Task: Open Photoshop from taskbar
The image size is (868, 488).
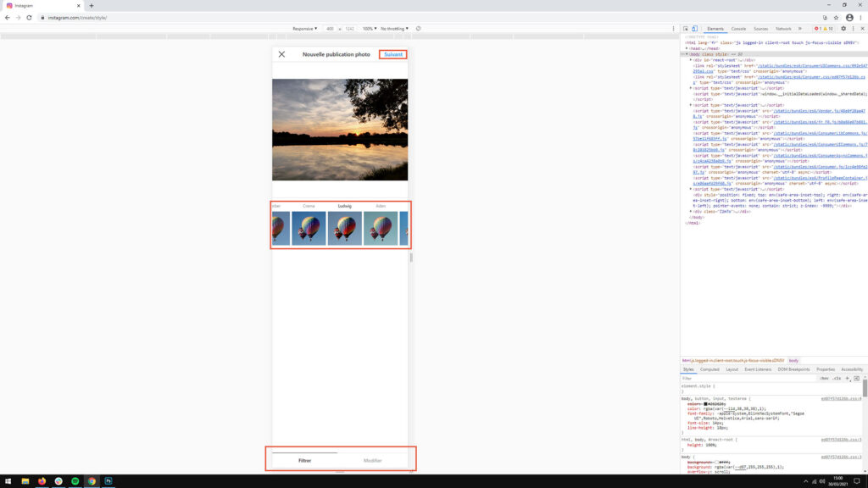Action: point(108,481)
